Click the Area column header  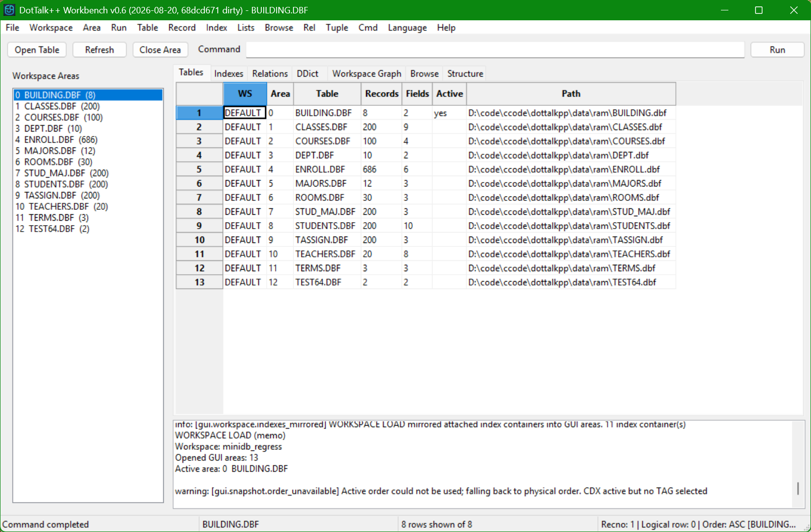(280, 94)
